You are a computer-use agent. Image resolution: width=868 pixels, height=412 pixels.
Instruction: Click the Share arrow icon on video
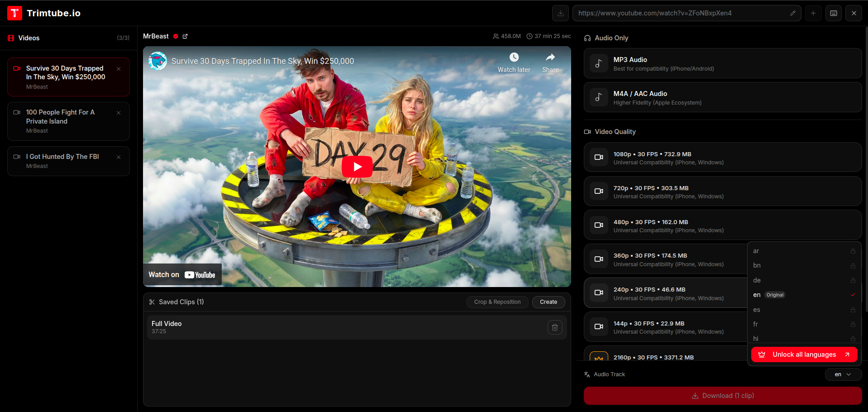pos(550,57)
